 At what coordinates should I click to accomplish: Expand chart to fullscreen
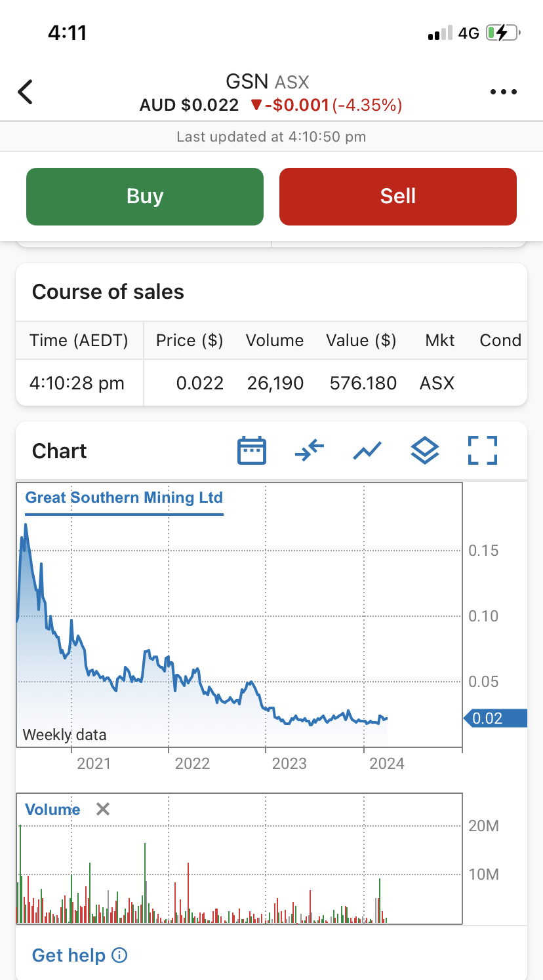point(483,450)
